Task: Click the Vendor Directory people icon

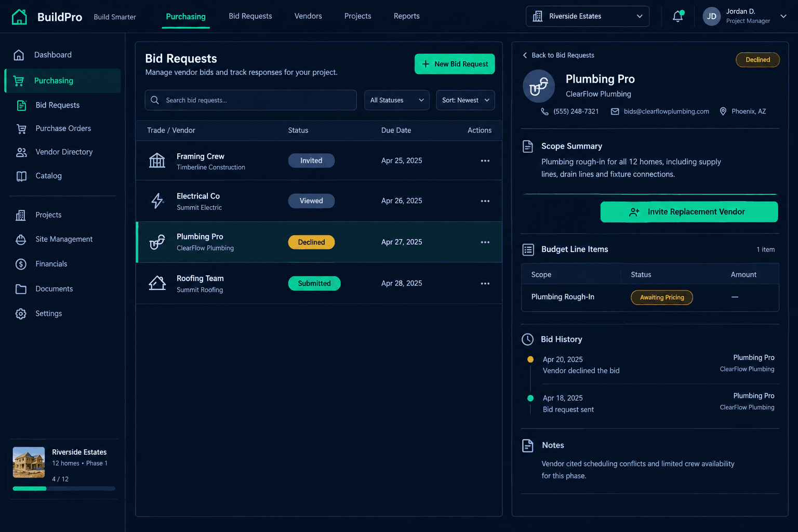Action: pyautogui.click(x=21, y=152)
